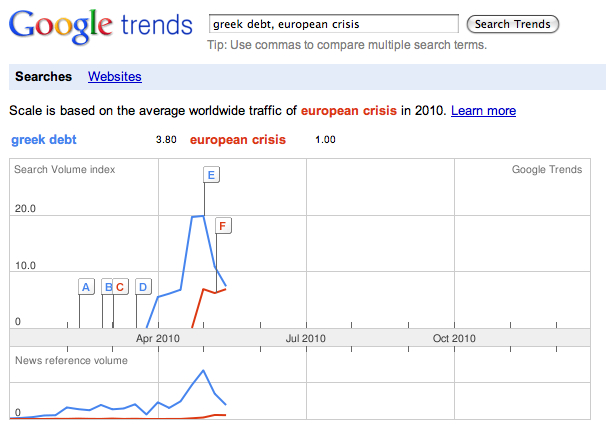Select news flag marker B
This screenshot has width=606, height=431.
click(108, 287)
